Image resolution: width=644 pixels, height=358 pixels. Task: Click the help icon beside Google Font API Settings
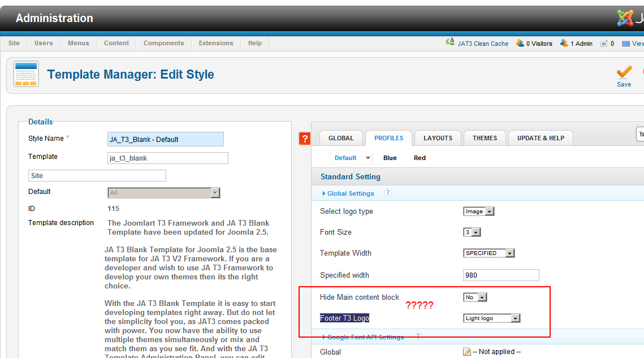pyautogui.click(x=418, y=337)
